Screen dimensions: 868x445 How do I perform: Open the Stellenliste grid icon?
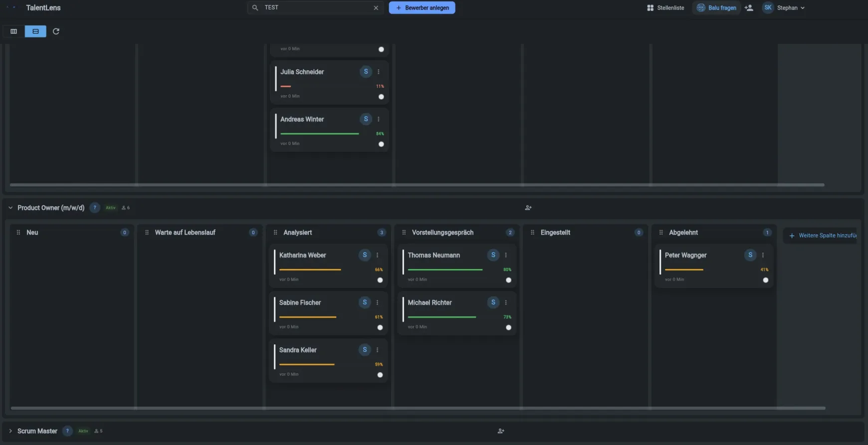[650, 8]
